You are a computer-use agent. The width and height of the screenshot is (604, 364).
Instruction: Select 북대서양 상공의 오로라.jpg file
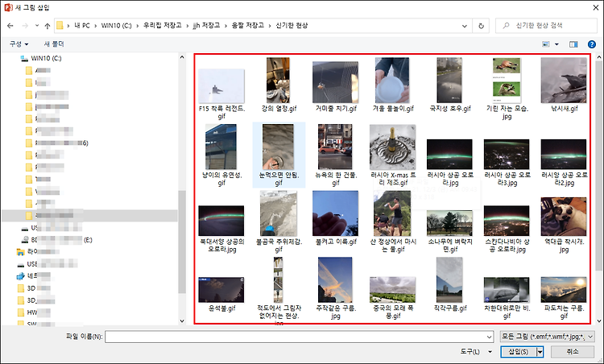click(221, 230)
